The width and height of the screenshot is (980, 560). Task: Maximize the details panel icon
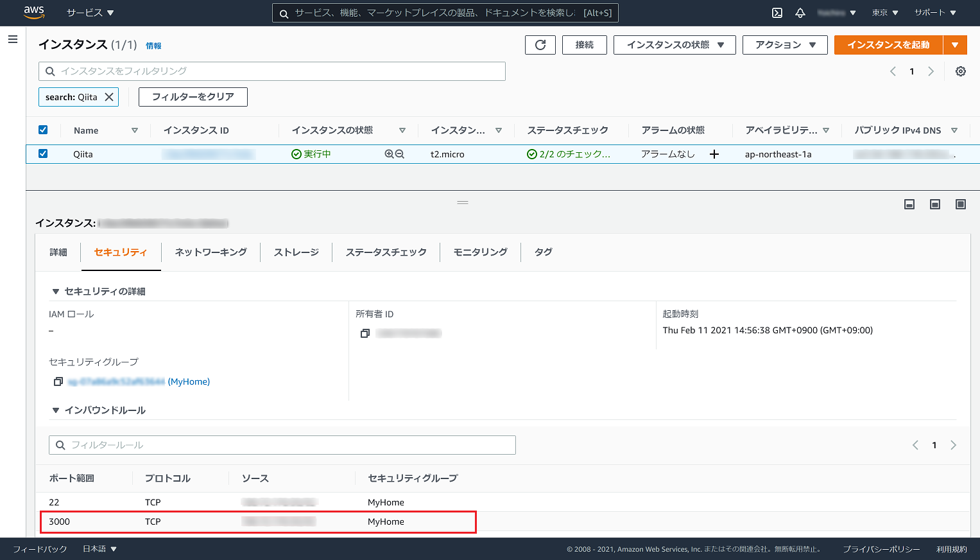click(961, 204)
